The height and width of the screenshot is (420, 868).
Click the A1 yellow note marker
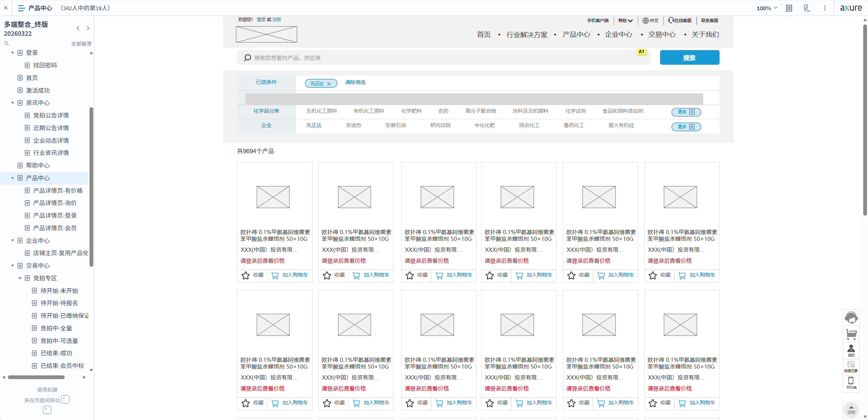click(641, 52)
